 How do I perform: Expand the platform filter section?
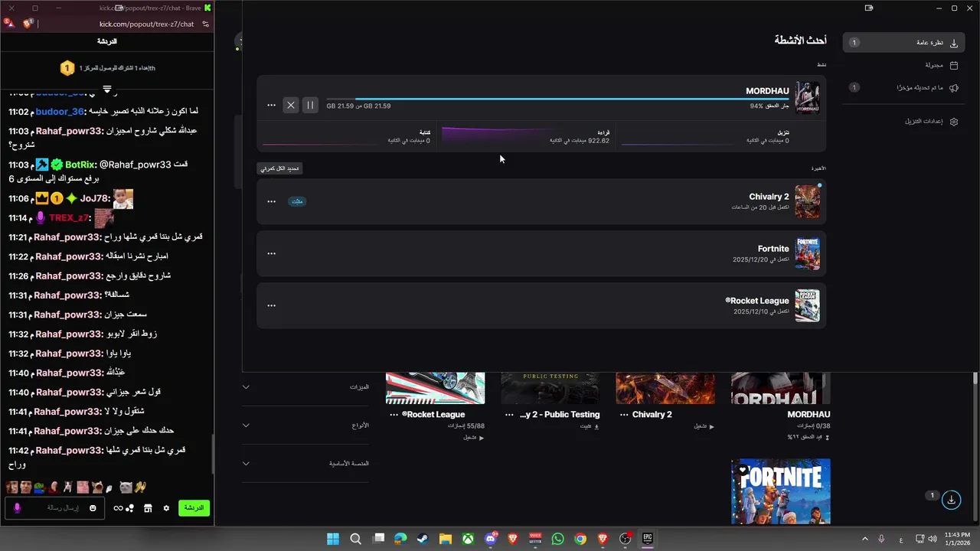(305, 463)
